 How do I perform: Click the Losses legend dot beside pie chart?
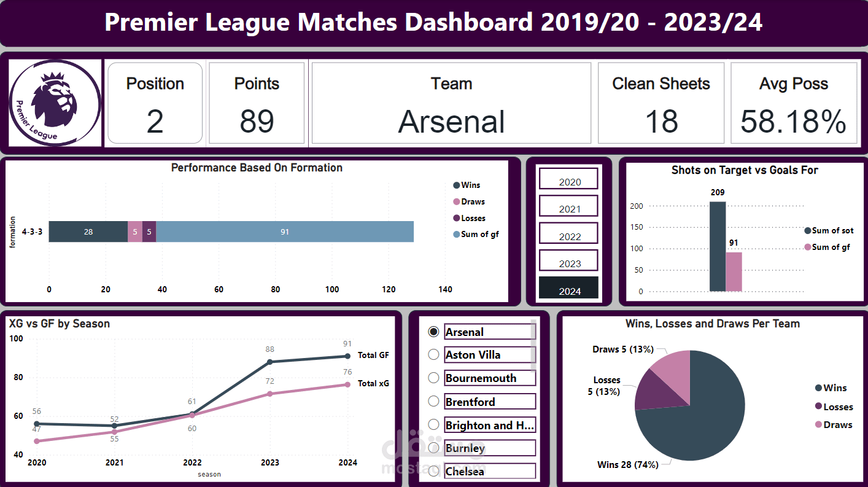pos(818,407)
